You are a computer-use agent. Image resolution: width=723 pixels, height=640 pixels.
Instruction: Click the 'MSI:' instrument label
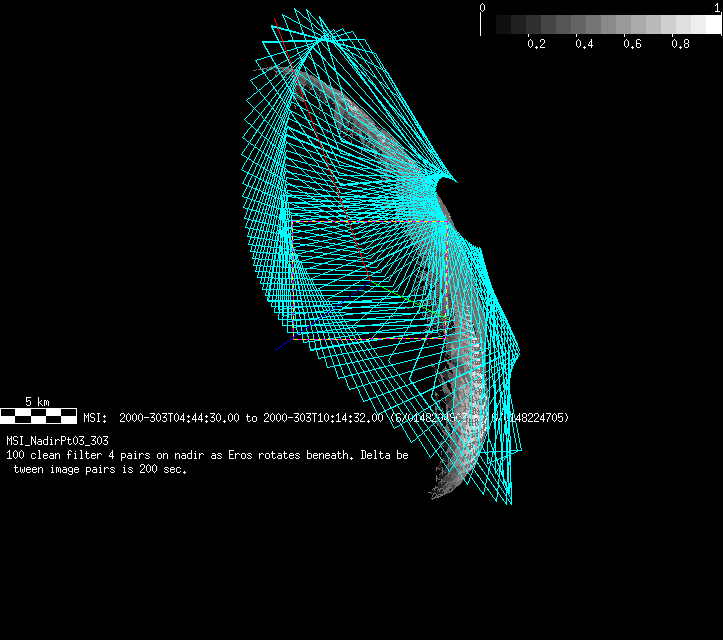point(95,418)
